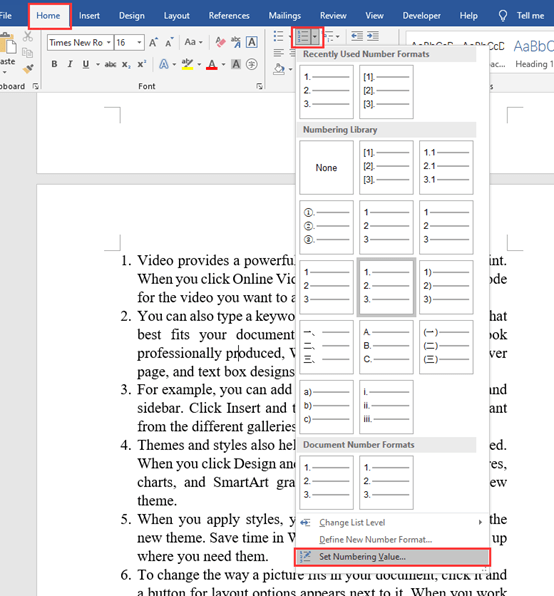Viewport: 554px width, 596px height.
Task: Decrease indent of the paragraph
Action: click(x=357, y=36)
